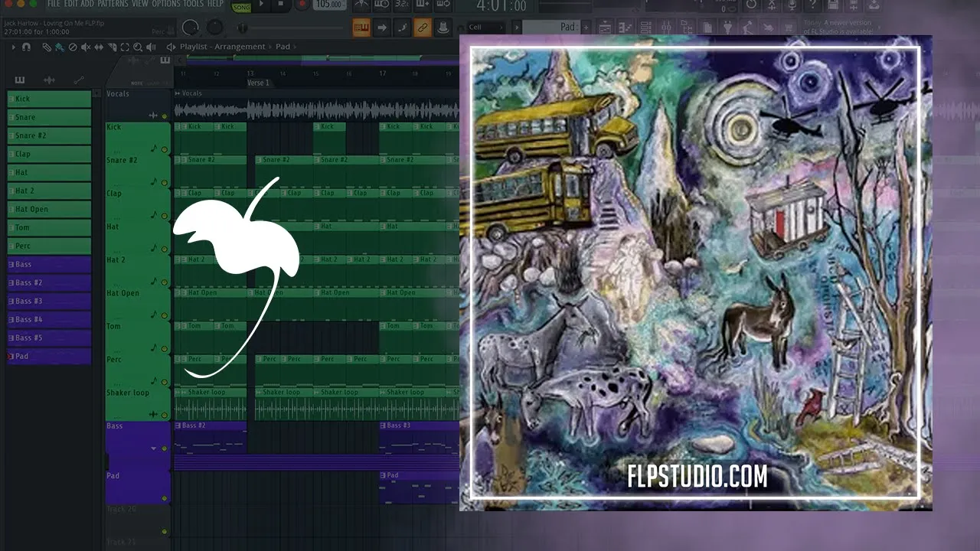This screenshot has height=551, width=980.
Task: Select the Clap pattern in picker
Action: click(x=49, y=154)
